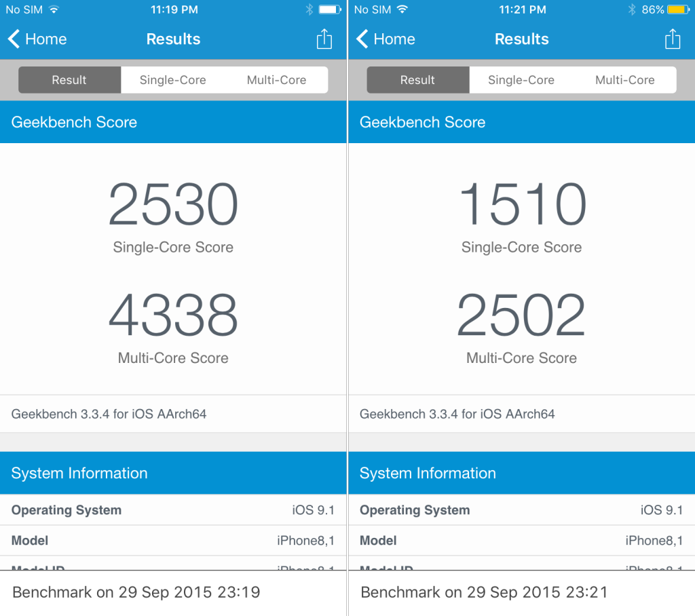695x616 pixels.
Task: Tap the back chevron in right screen
Action: point(362,39)
